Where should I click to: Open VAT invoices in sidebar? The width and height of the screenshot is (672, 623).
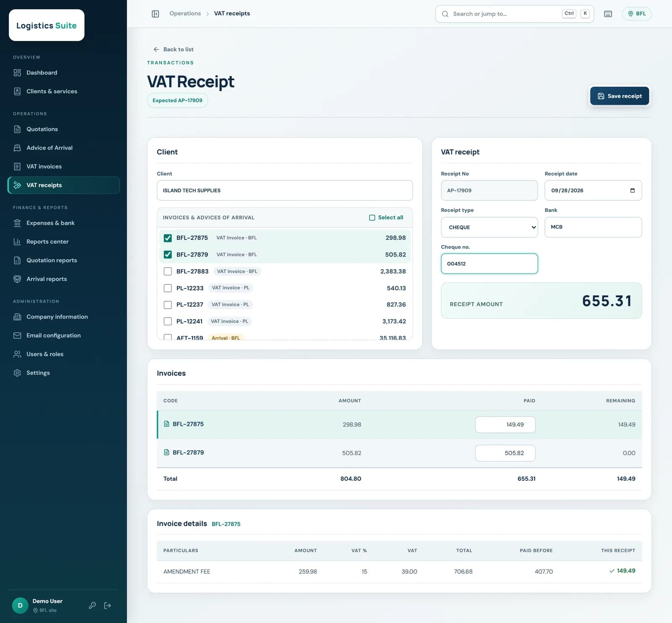pyautogui.click(x=63, y=166)
